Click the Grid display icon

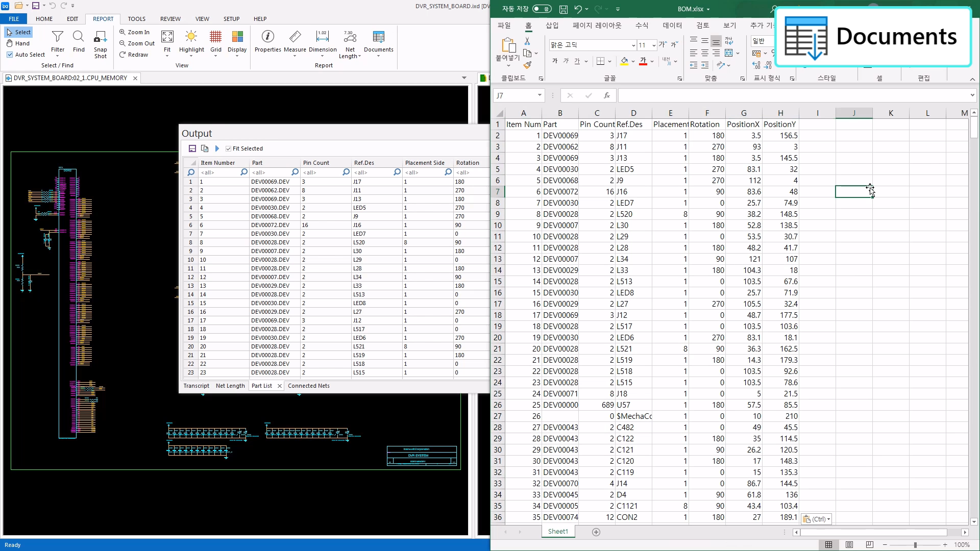(216, 37)
